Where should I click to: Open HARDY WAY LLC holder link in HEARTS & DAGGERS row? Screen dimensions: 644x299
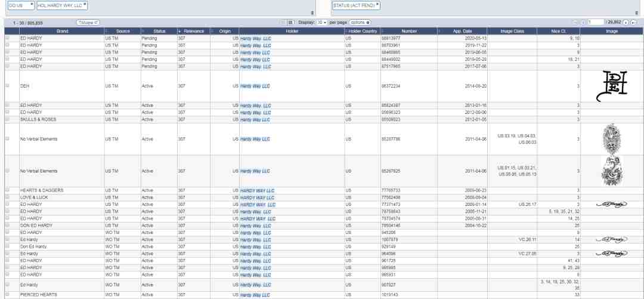pos(258,190)
